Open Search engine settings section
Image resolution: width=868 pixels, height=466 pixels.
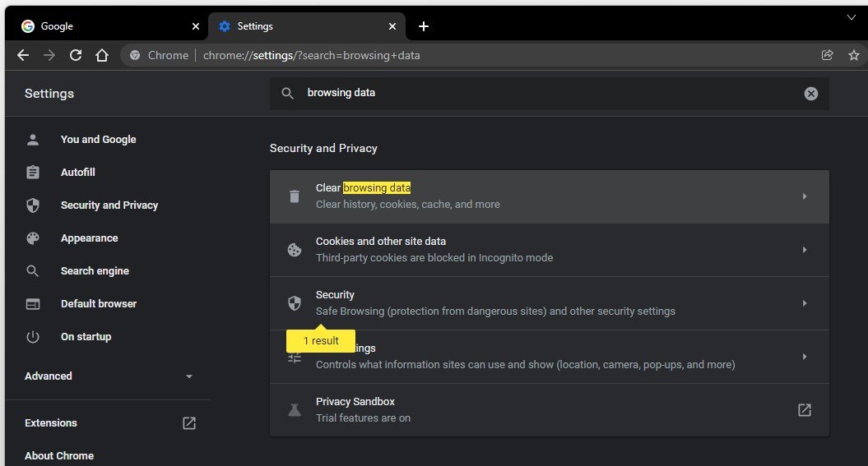pos(95,271)
